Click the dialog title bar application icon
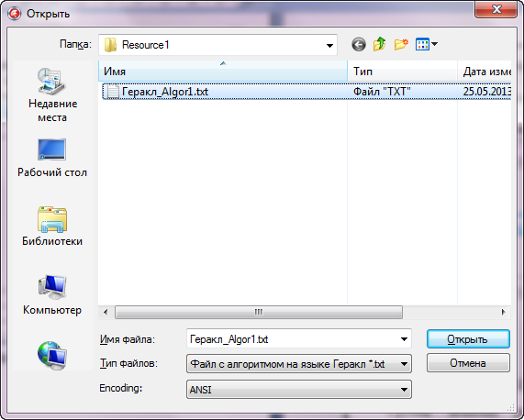524x420 pixels. point(15,14)
